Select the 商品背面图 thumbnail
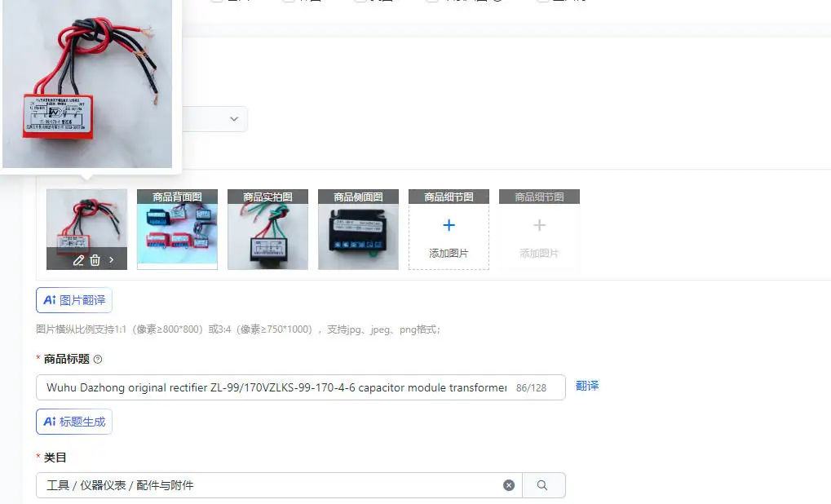This screenshot has height=504, width=831. pos(178,229)
